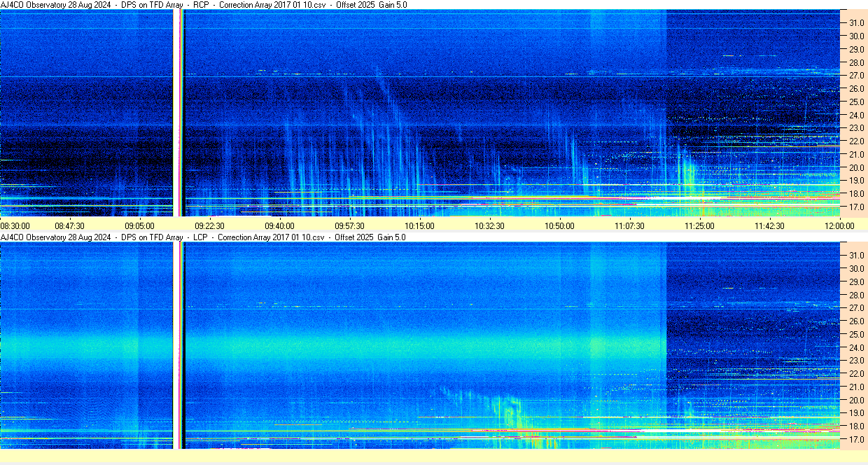Image resolution: width=868 pixels, height=465 pixels.
Task: Click 18.0 frequency label in RCP panel
Action: pyautogui.click(x=856, y=194)
